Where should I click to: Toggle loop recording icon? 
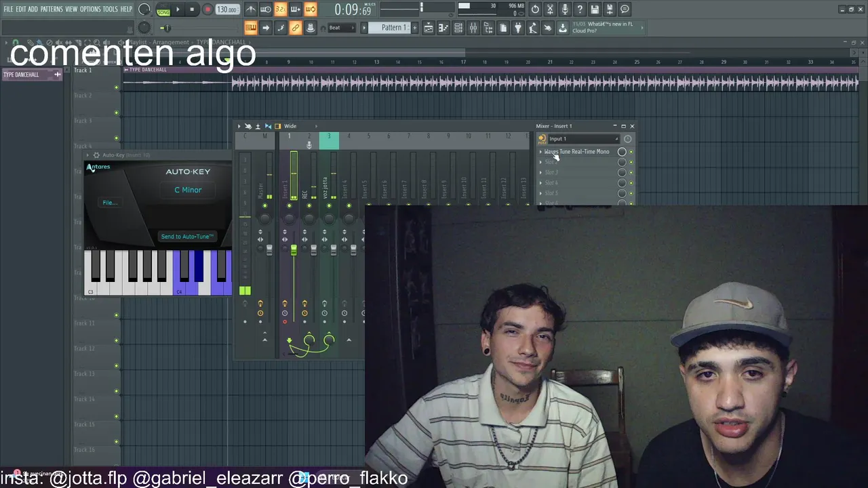pos(311,9)
